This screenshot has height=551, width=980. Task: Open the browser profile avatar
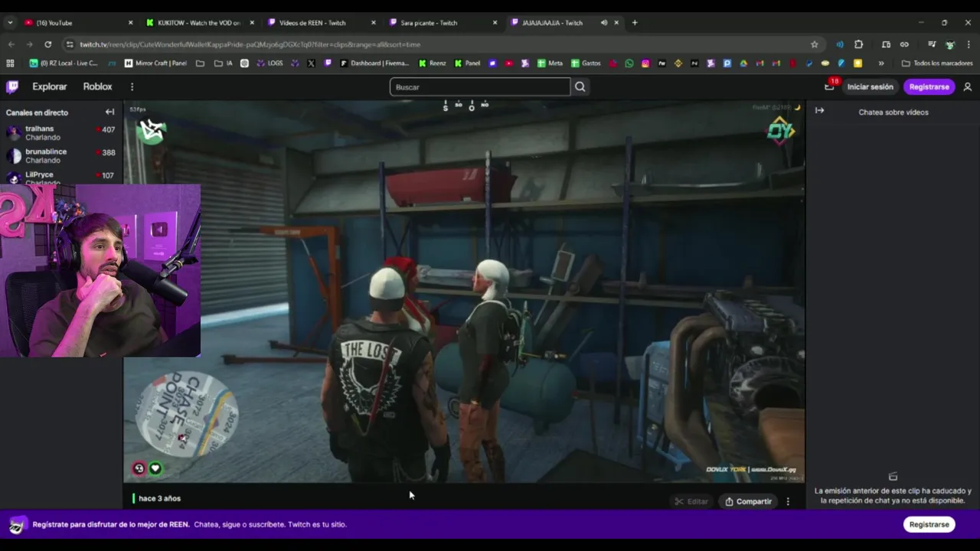point(950,44)
